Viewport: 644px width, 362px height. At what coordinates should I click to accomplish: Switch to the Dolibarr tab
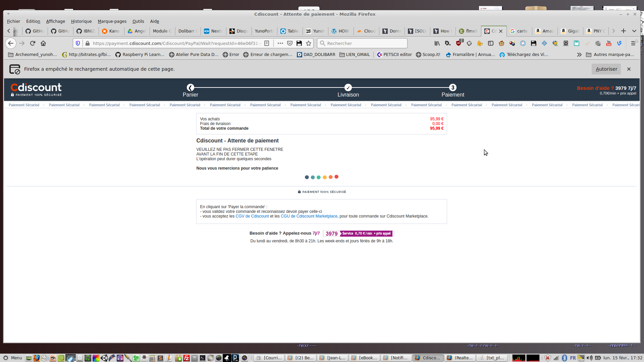(x=187, y=31)
